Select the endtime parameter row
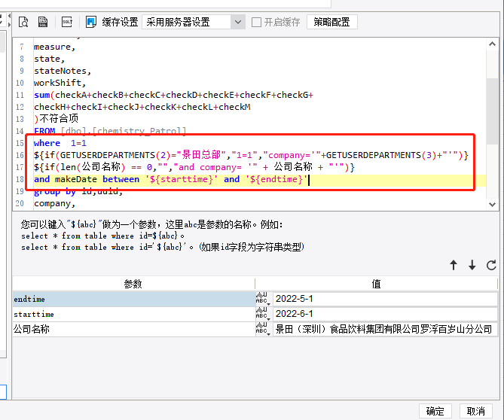This screenshot has width=504, height=420. [x=134, y=299]
